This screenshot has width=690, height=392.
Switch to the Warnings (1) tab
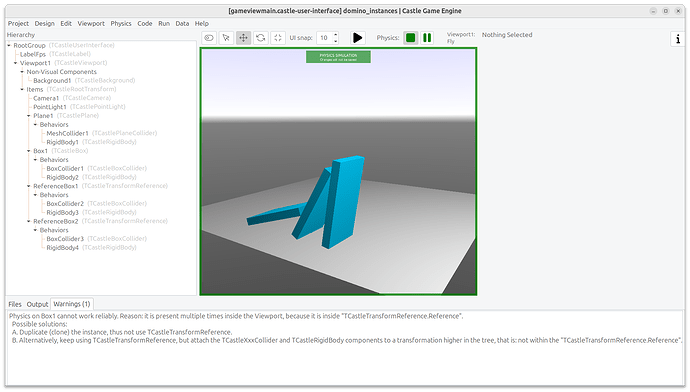(x=72, y=304)
